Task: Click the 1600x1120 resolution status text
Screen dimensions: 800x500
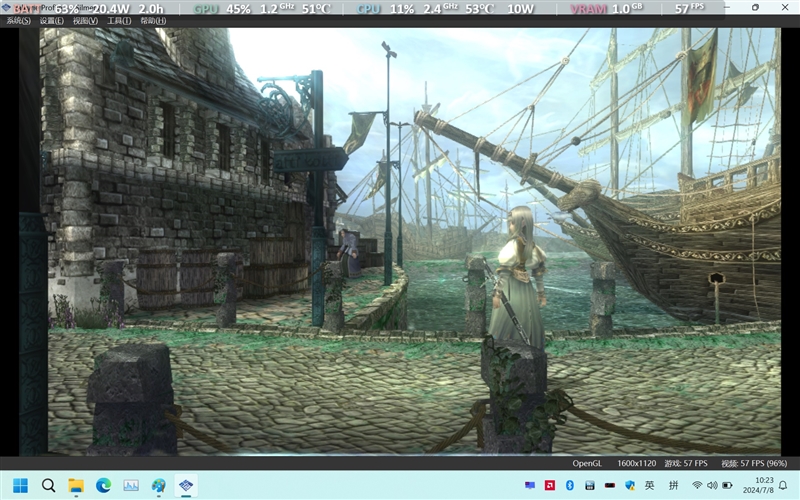Action: click(x=636, y=463)
